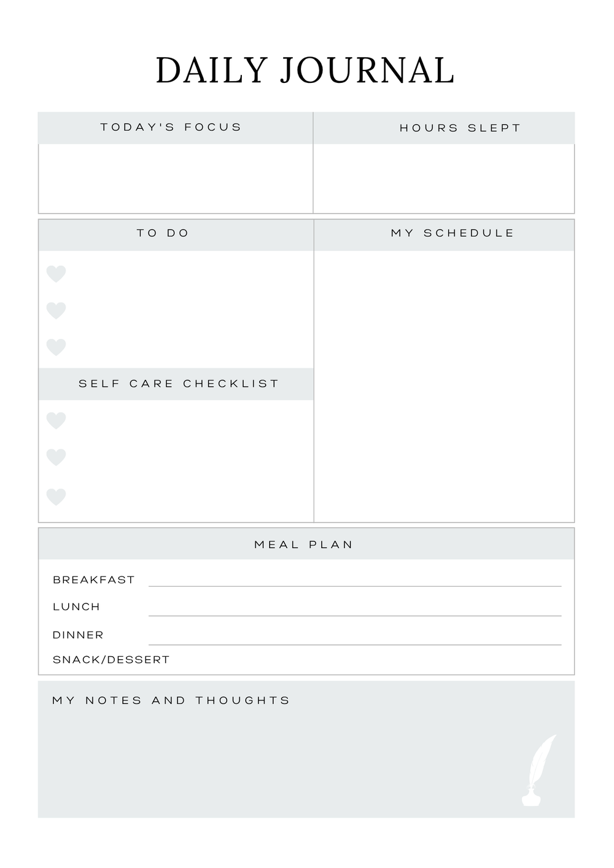
Task: Select the Hours Slept header
Action: coord(460,128)
